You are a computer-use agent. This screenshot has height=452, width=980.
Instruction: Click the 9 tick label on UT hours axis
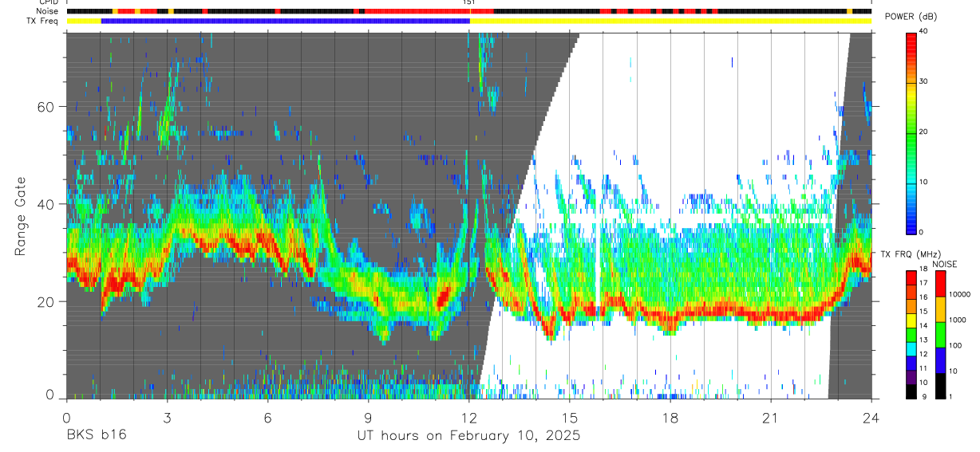368,418
